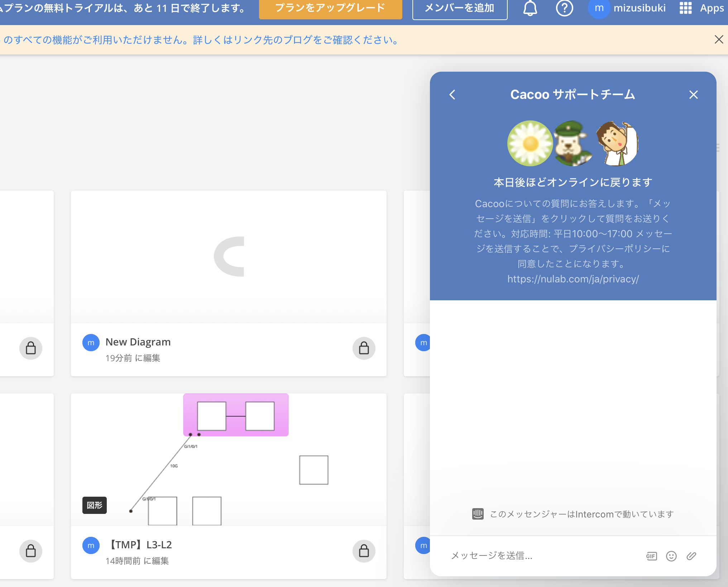Click the owner avatar on New Diagram card
Image resolution: width=728 pixels, height=587 pixels.
click(x=91, y=343)
